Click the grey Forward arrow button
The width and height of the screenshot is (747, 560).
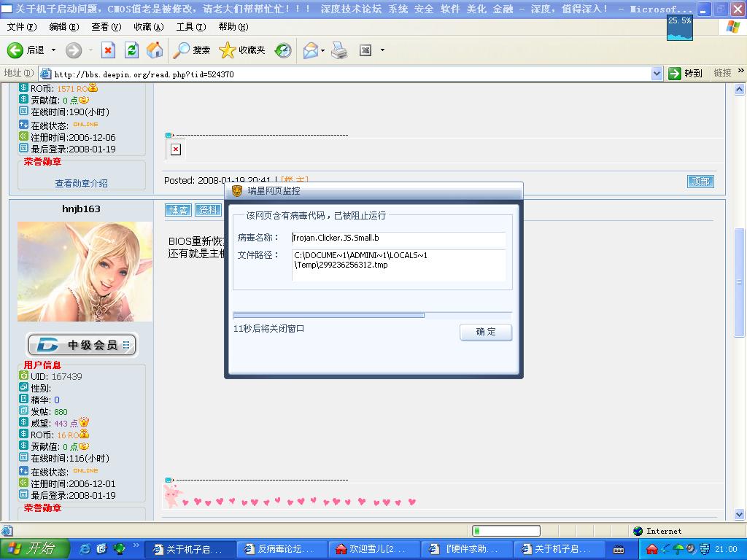click(74, 50)
